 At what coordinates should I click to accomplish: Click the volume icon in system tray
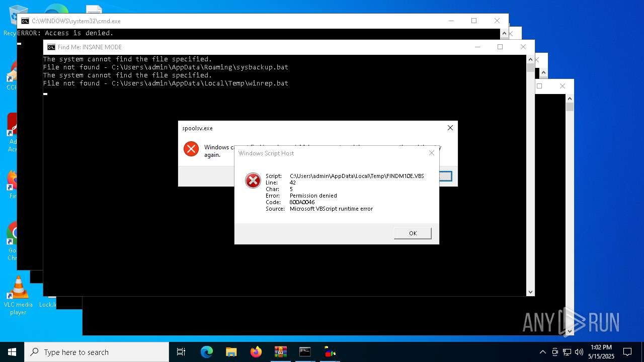[579, 352]
